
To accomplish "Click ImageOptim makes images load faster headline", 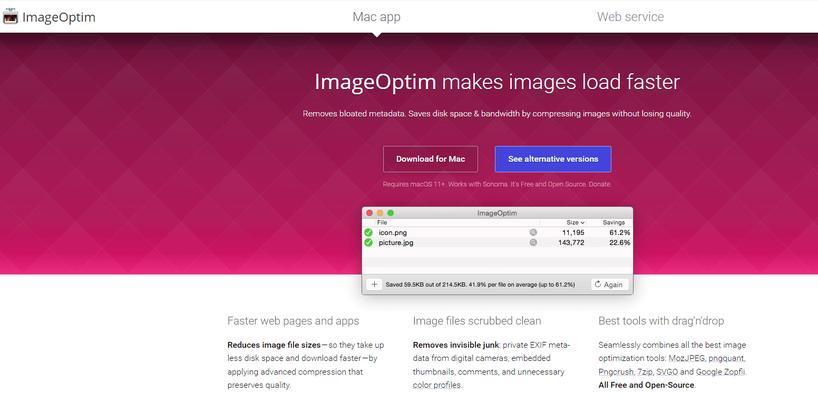I will pyautogui.click(x=497, y=82).
